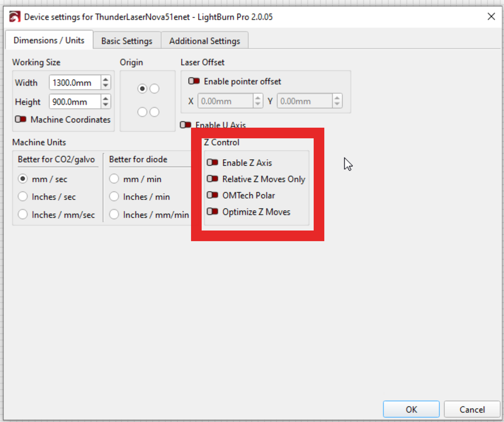Set origin to bottom-left corner

[142, 112]
